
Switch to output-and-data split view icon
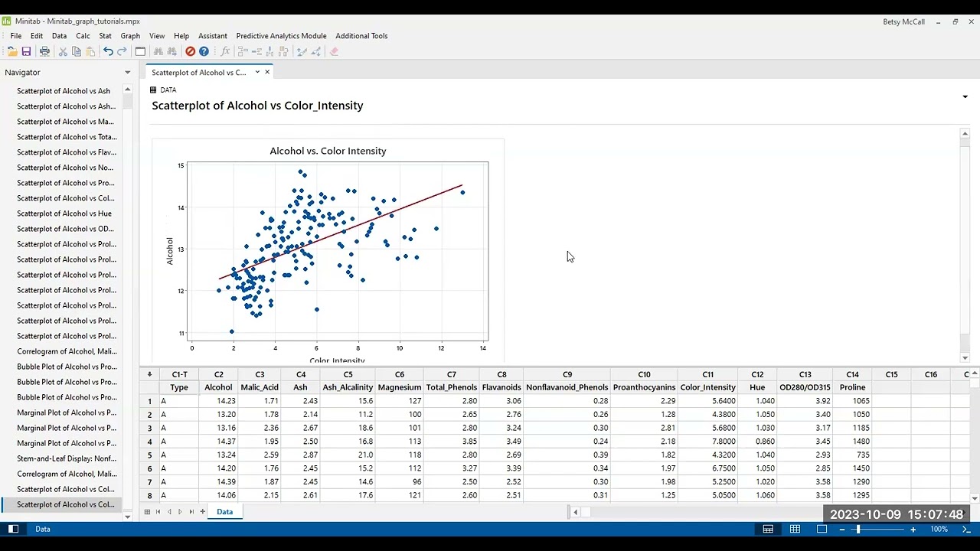tap(768, 529)
